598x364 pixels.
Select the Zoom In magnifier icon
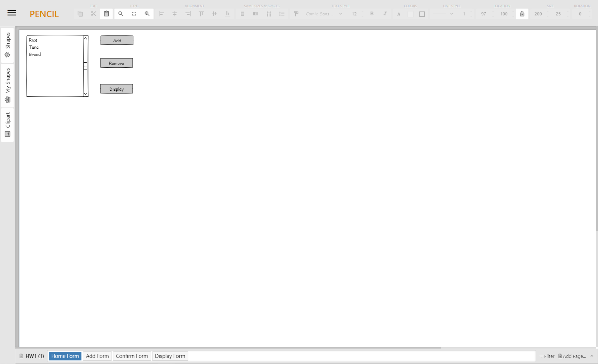147,14
